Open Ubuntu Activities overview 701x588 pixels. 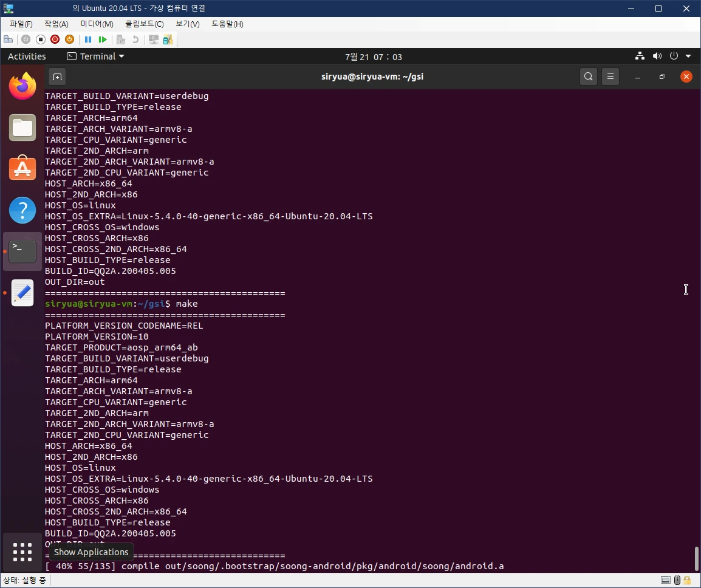tap(27, 56)
